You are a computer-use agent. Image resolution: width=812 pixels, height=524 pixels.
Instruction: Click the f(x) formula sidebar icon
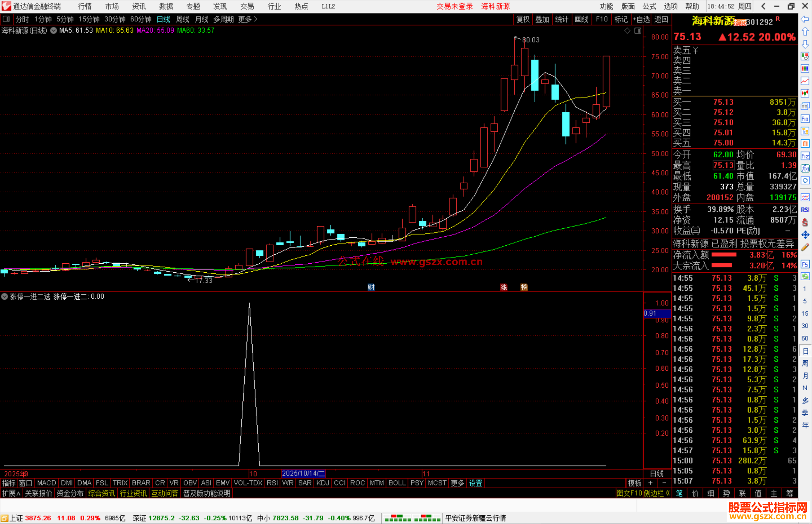(x=805, y=168)
